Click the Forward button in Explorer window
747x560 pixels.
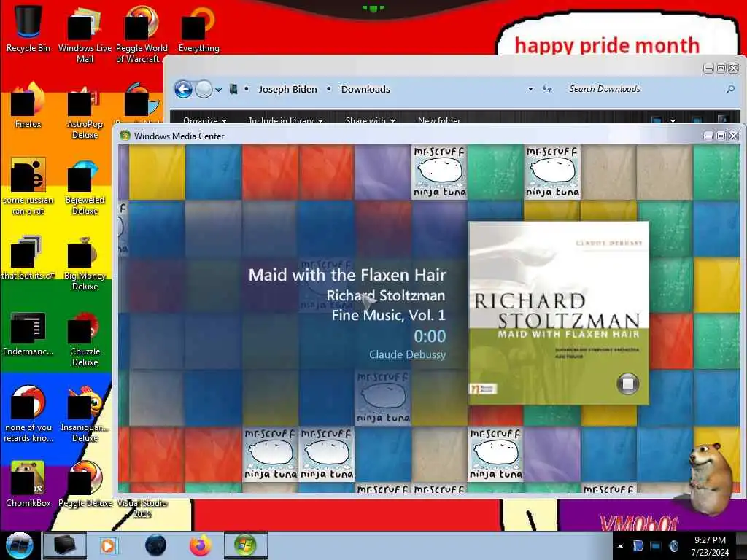coord(204,89)
